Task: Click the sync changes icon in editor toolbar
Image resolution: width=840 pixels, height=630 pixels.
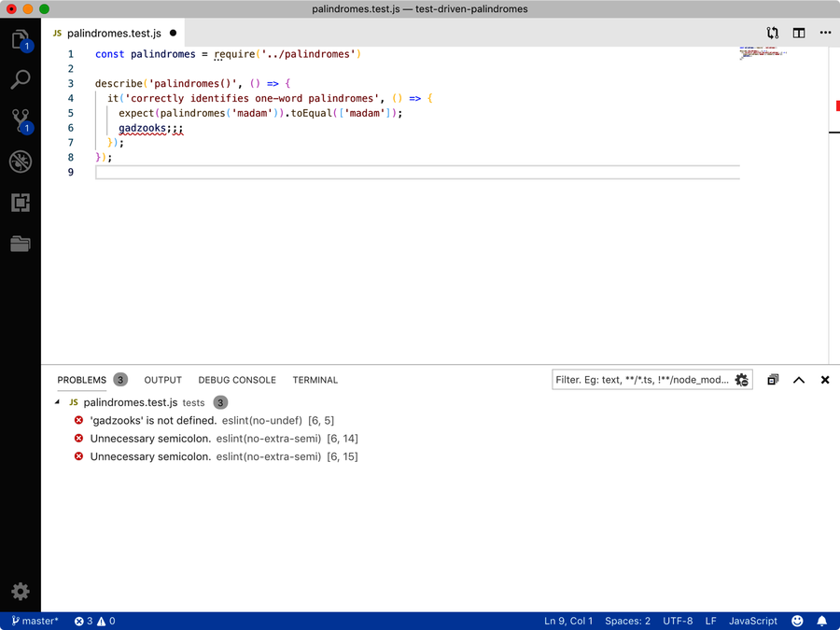Action: pyautogui.click(x=772, y=33)
